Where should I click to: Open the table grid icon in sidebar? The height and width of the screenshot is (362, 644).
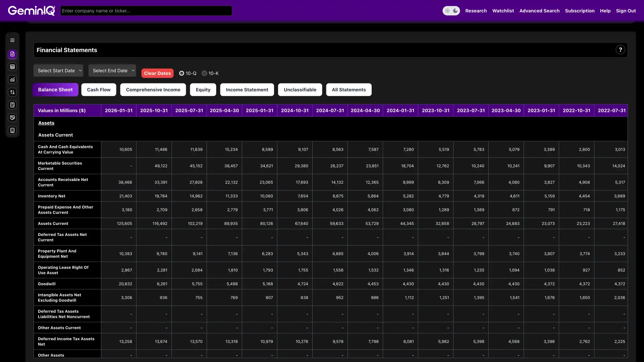[x=12, y=67]
